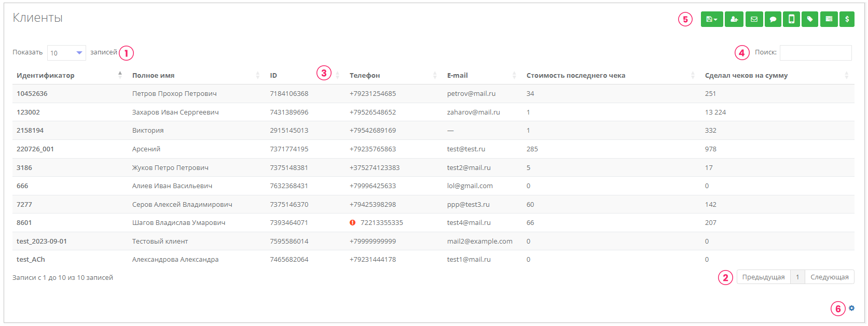Click ID value 7184106368
868x326 pixels.
289,94
